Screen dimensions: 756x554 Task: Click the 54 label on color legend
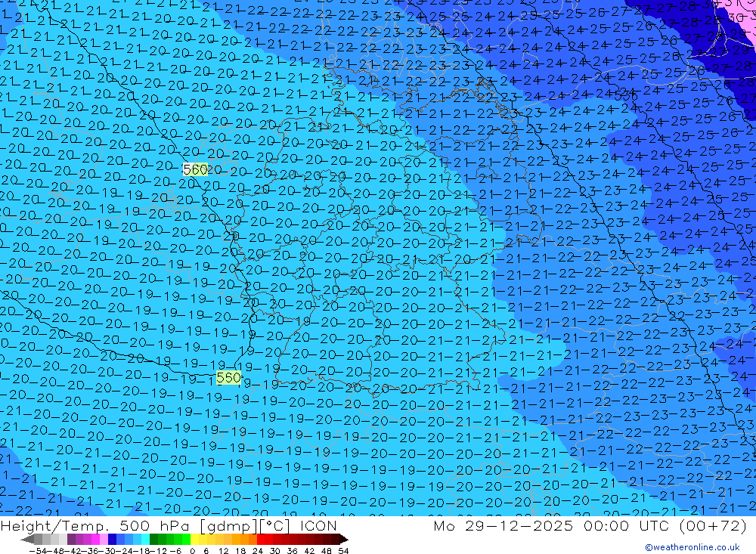pos(343,551)
